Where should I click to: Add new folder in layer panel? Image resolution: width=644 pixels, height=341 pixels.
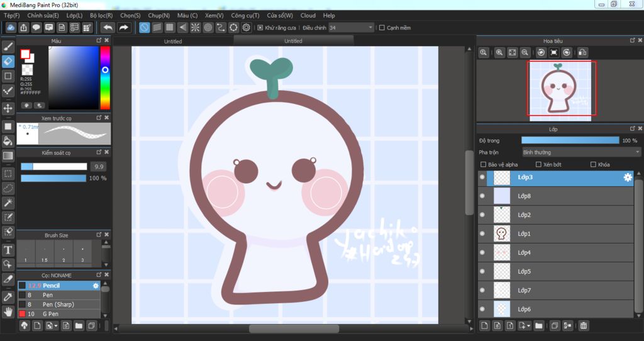click(x=539, y=326)
